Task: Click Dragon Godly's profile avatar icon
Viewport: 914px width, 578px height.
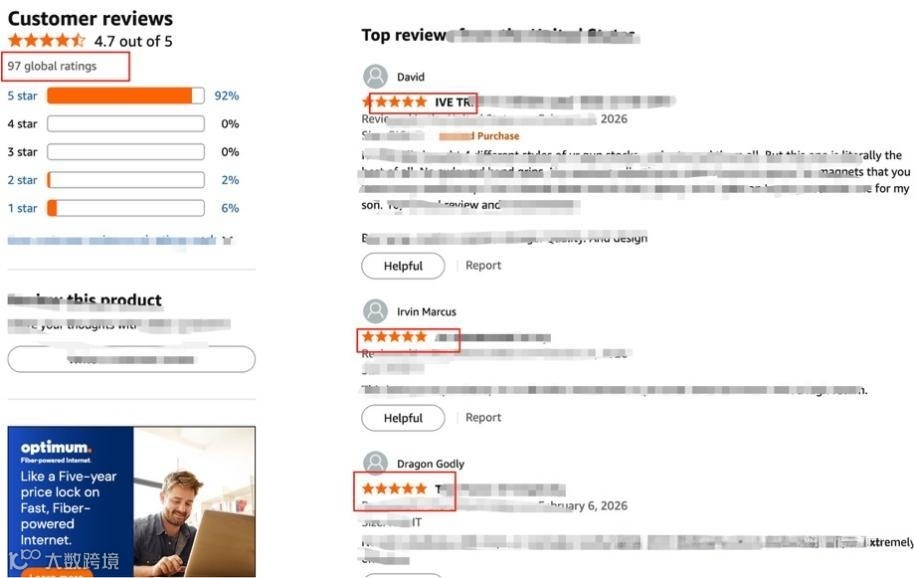Action: click(375, 463)
